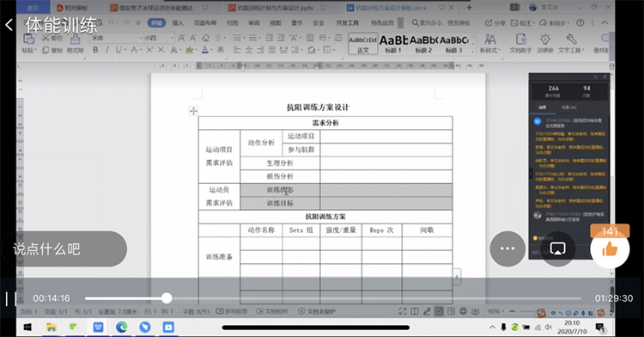Click the table move handle icon
Viewport: 644px width, 337px height.
[x=193, y=111]
